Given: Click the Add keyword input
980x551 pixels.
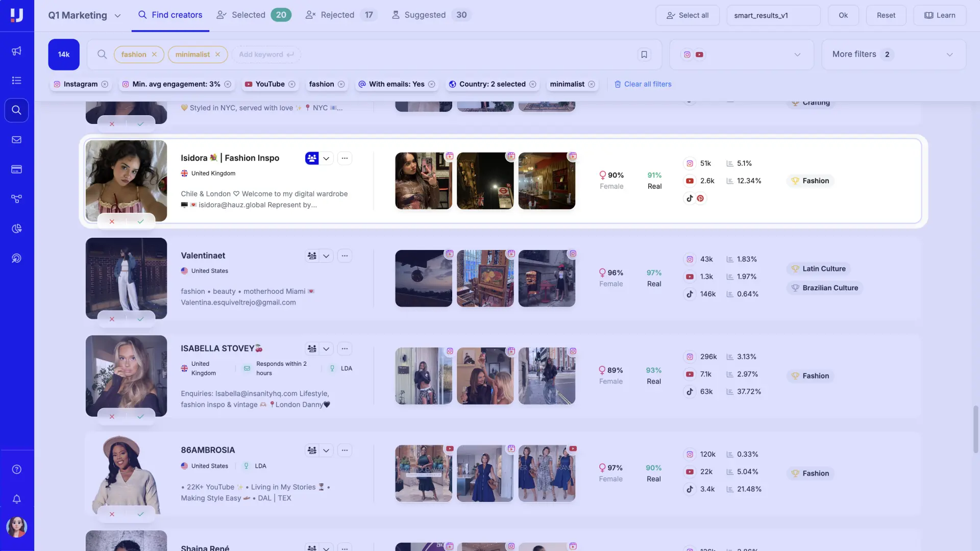Looking at the screenshot, I should 266,55.
